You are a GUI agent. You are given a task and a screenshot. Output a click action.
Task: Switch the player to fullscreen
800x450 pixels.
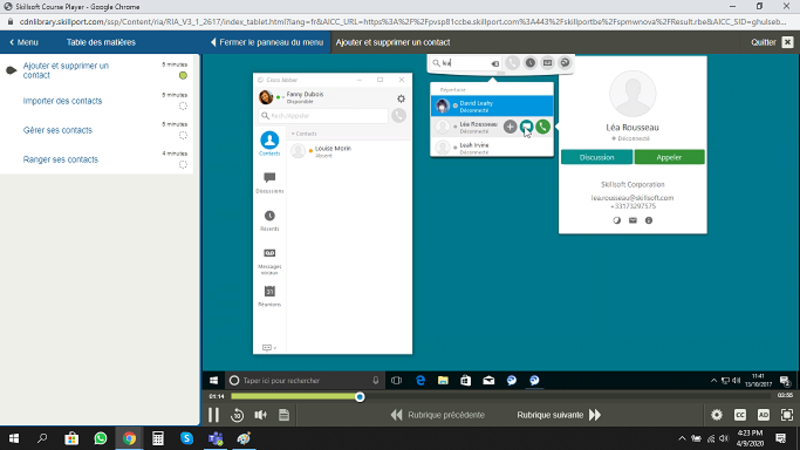pos(787,415)
